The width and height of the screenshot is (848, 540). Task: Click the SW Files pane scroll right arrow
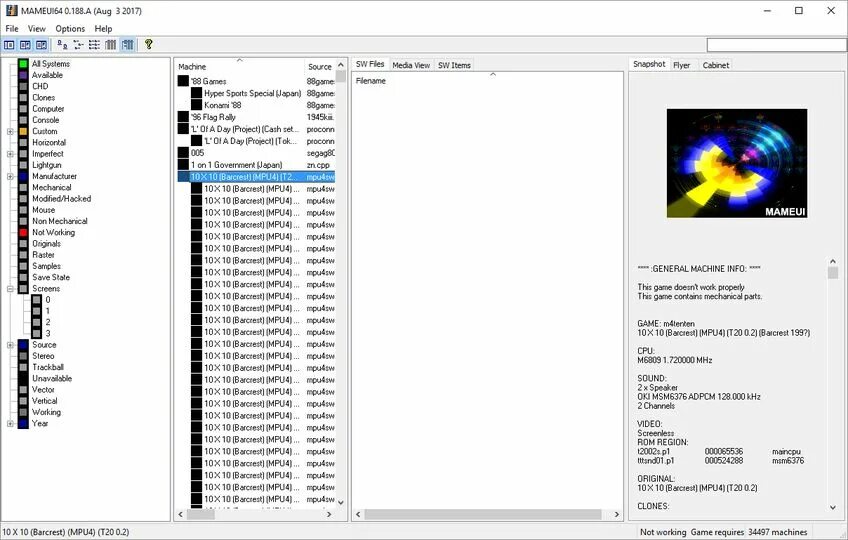click(x=617, y=515)
